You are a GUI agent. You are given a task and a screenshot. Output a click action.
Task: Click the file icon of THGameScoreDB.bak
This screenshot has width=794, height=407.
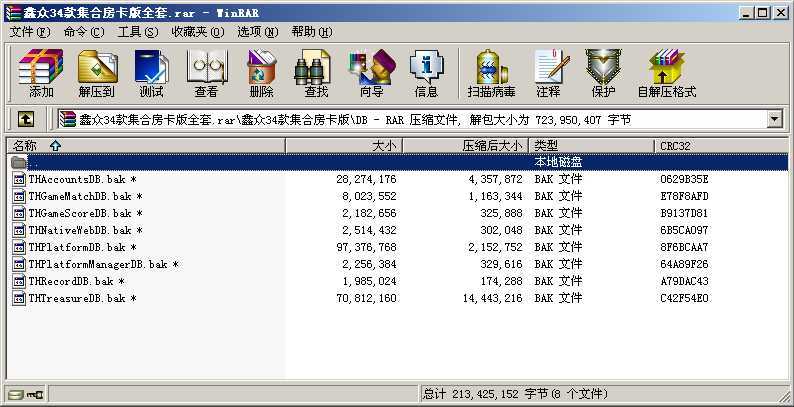tap(19, 213)
